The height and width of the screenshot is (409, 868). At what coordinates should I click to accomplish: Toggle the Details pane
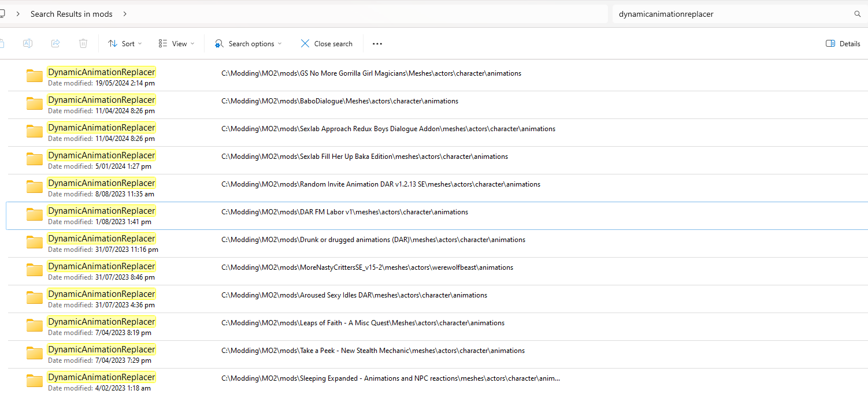coord(843,43)
